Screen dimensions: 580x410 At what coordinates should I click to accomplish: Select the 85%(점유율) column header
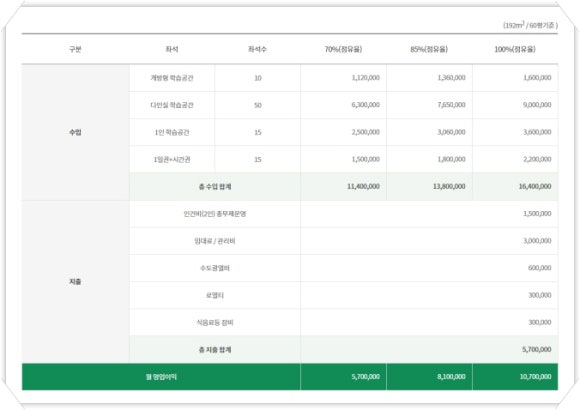click(429, 49)
